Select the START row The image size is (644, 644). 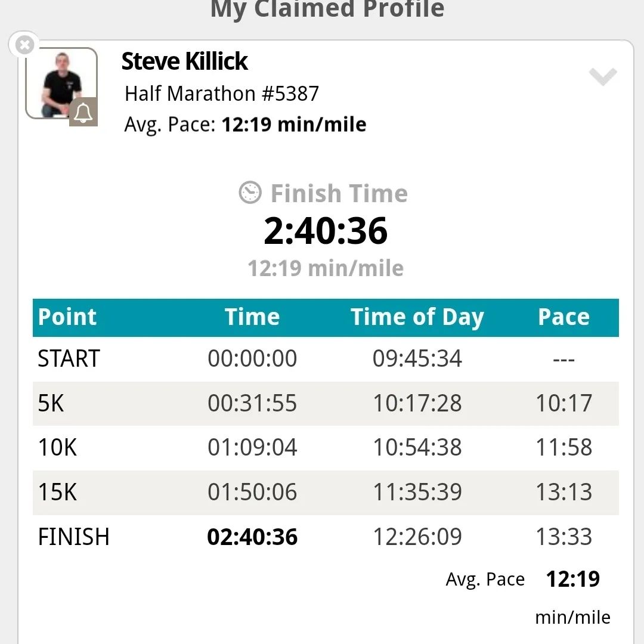[326, 358]
